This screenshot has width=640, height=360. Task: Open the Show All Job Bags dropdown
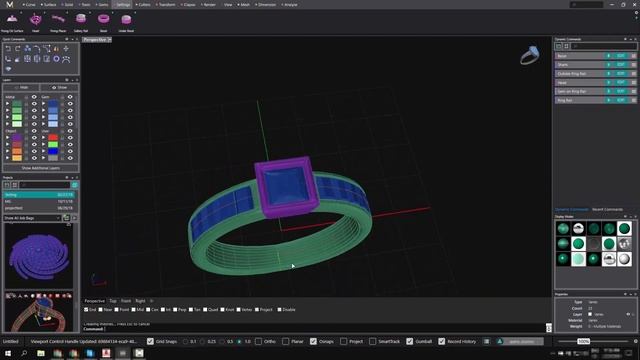coord(32,218)
